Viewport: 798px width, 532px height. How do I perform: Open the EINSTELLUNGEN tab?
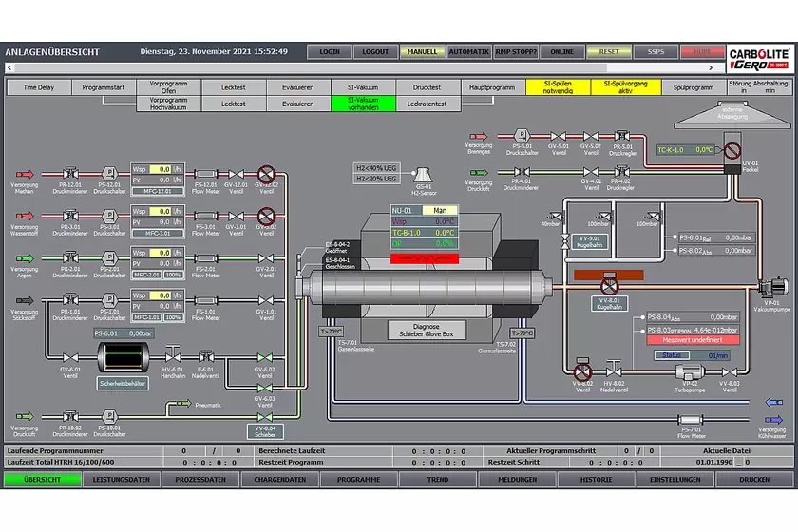pyautogui.click(x=675, y=480)
